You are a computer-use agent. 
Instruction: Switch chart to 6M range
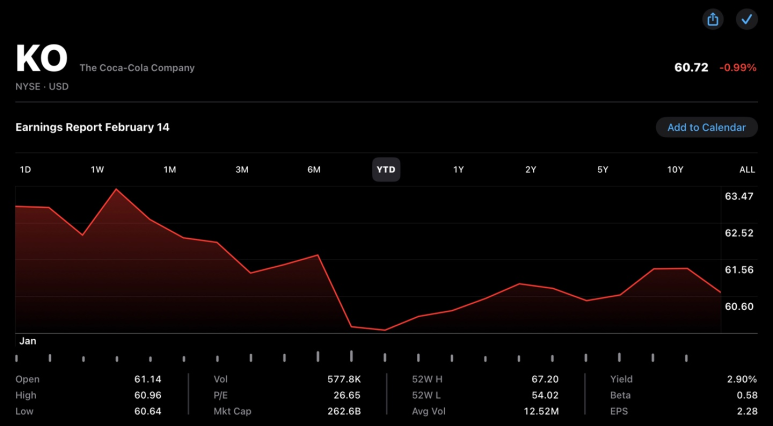click(314, 170)
